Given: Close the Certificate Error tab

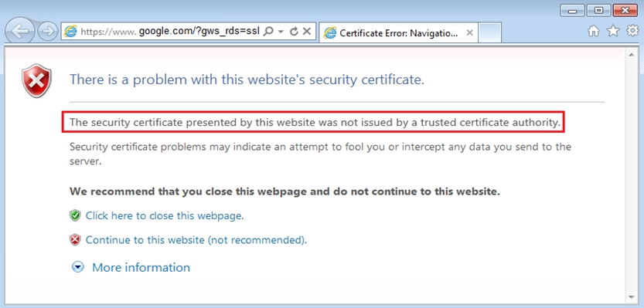Looking at the screenshot, I should pos(470,33).
